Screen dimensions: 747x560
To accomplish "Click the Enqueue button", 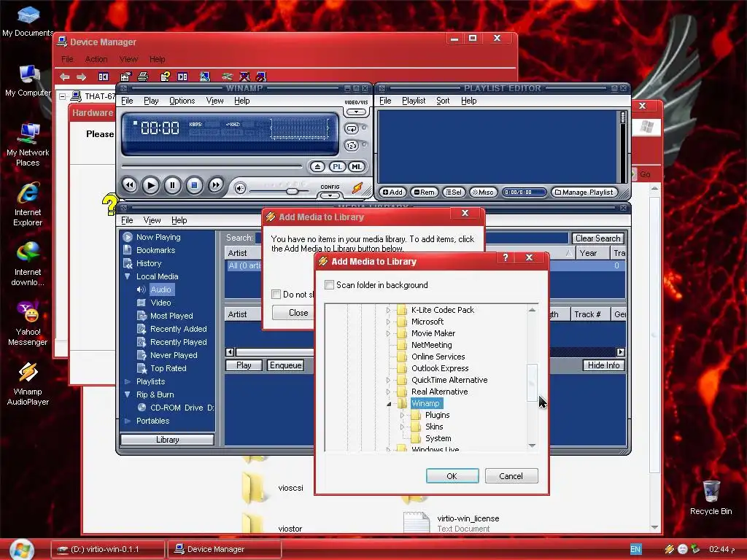I will [285, 365].
